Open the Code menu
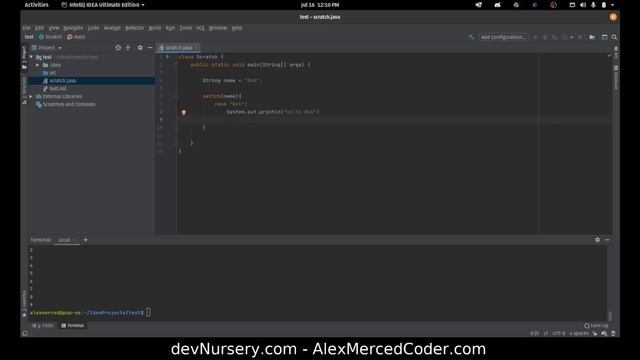640x360 pixels. 93,28
